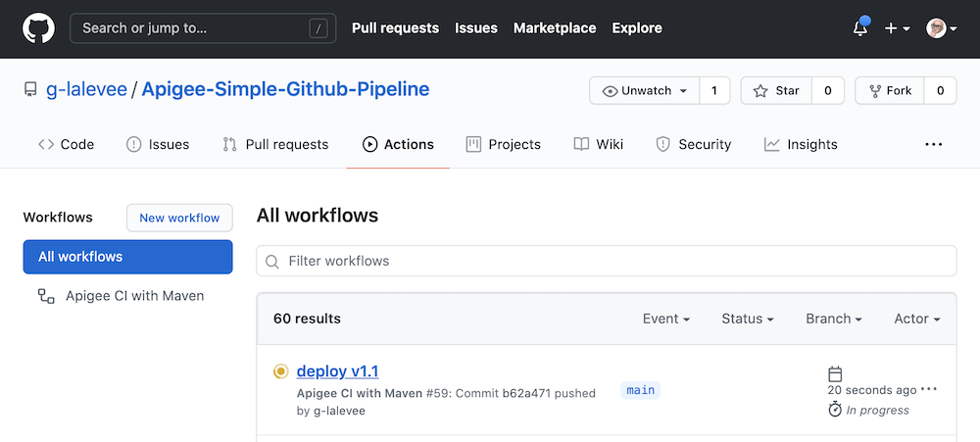This screenshot has height=442, width=980.
Task: Click the repository book icon beside g-lalevee
Action: click(30, 90)
